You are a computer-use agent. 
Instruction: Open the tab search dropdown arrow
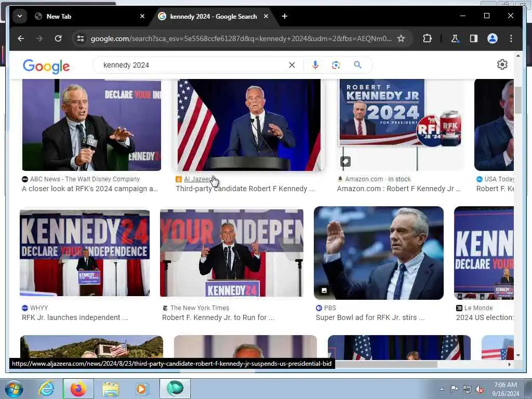(20, 16)
